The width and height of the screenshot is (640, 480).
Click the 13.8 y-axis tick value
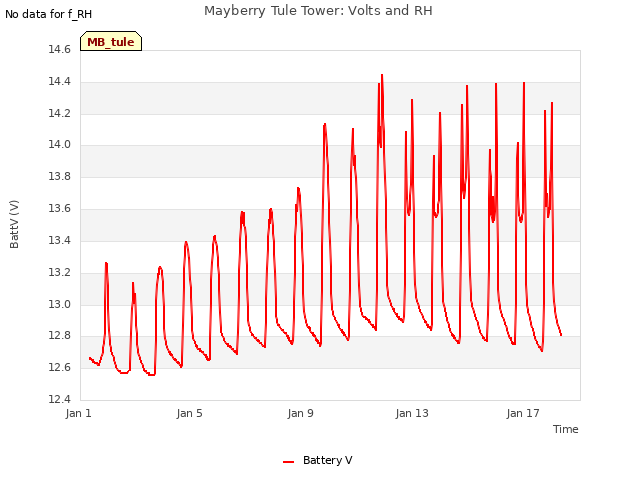pos(59,176)
